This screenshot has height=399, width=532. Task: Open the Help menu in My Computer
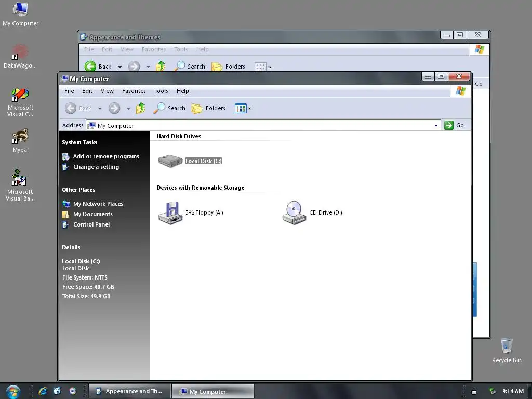[182, 91]
